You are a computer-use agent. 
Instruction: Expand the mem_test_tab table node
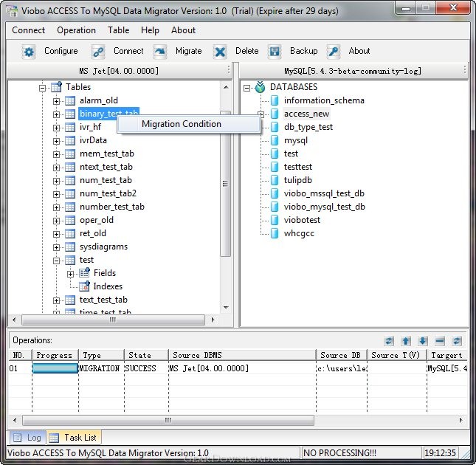pos(56,154)
